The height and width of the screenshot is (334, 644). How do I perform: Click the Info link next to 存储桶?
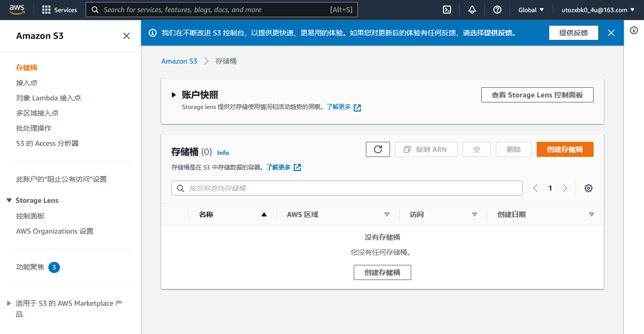tap(223, 152)
